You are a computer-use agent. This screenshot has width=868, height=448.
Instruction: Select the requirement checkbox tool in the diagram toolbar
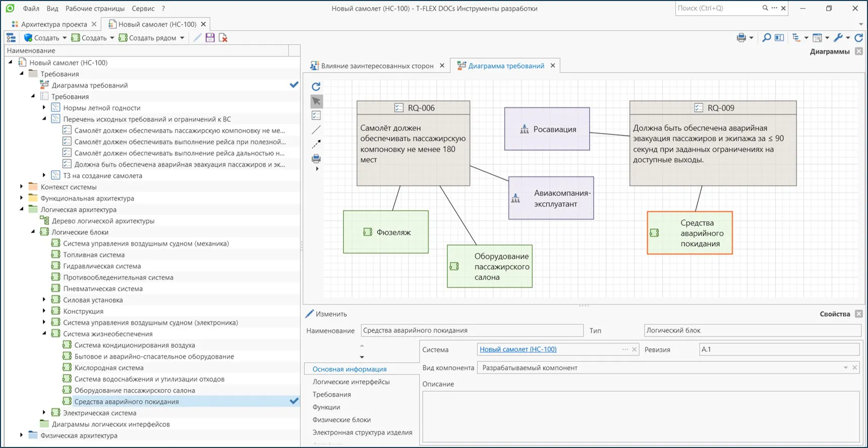(316, 115)
